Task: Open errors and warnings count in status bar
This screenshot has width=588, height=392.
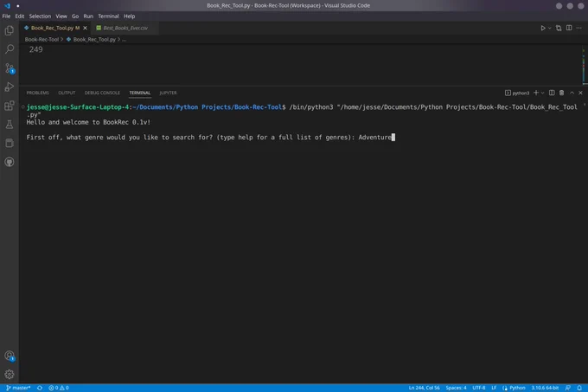Action: [x=59, y=388]
